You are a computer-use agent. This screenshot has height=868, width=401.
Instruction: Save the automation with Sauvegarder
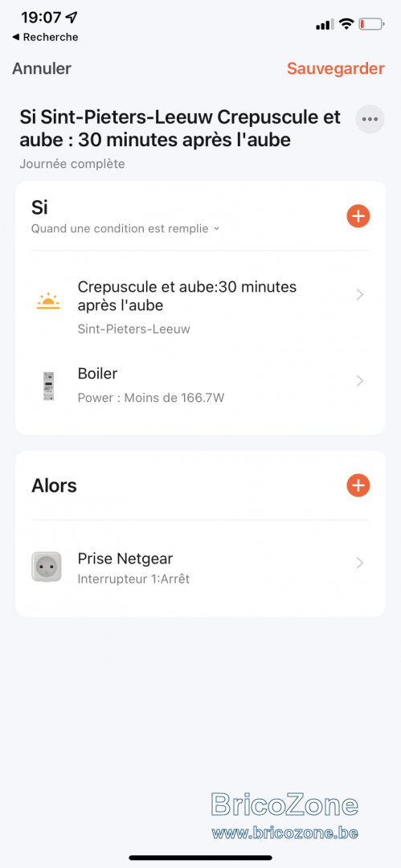[x=336, y=68]
